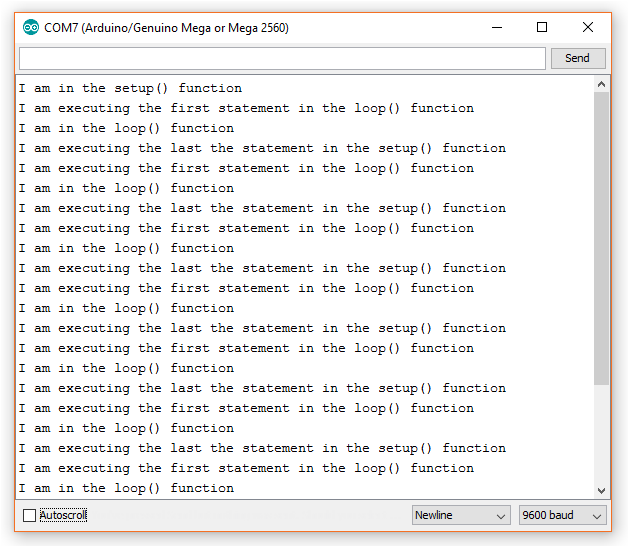Click the empty status bar area beside Autoscroll

(x=250, y=516)
